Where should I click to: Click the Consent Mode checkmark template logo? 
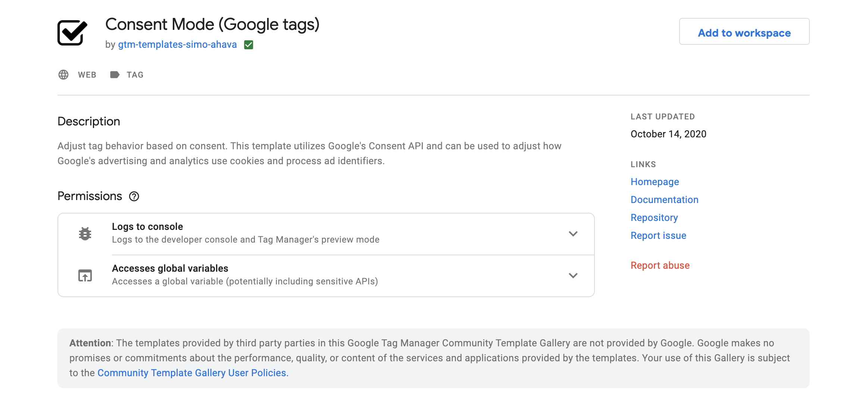click(72, 32)
